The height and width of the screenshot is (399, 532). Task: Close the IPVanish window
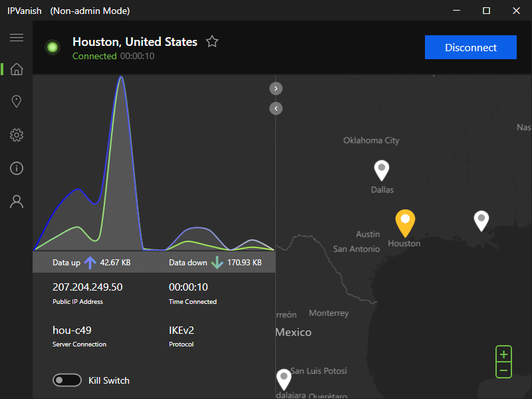pos(516,11)
